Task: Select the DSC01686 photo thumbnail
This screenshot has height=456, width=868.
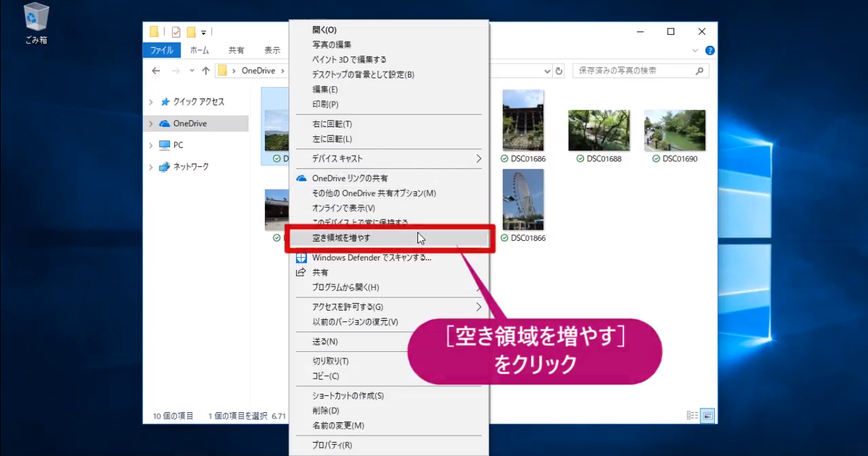Action: coord(523,120)
